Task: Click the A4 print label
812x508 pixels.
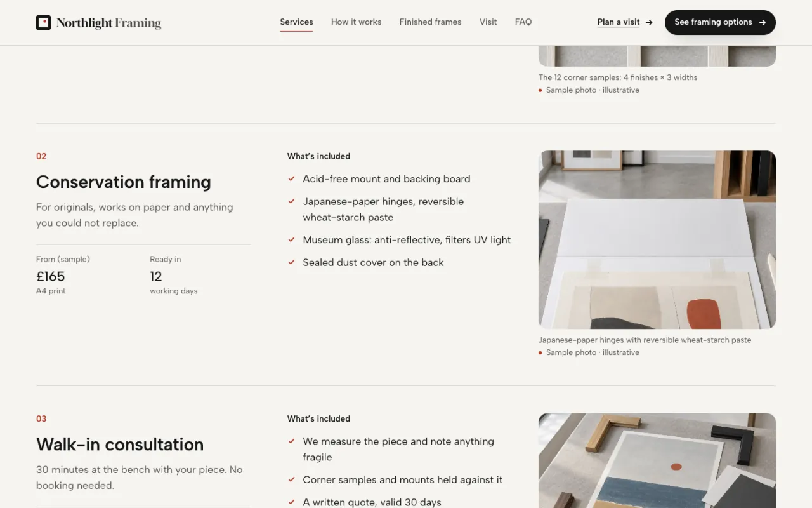Action: [51, 291]
